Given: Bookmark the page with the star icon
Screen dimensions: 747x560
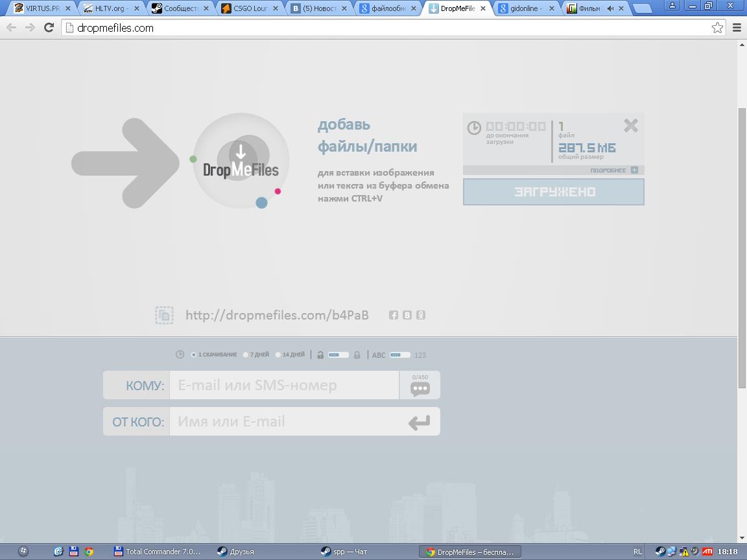Looking at the screenshot, I should pyautogui.click(x=717, y=28).
